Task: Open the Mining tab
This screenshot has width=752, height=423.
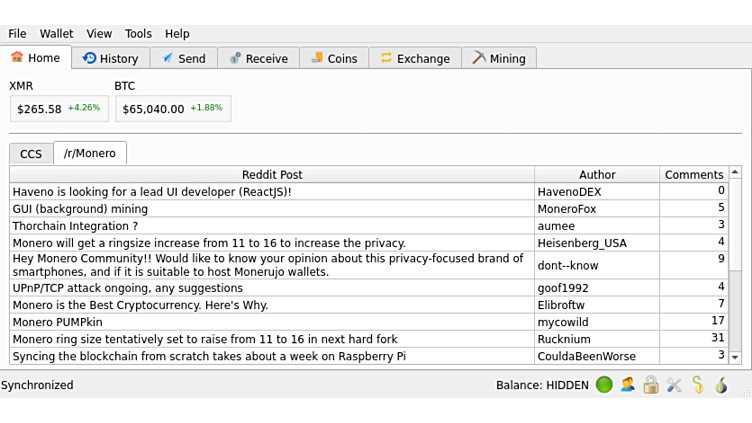Action: pos(498,58)
